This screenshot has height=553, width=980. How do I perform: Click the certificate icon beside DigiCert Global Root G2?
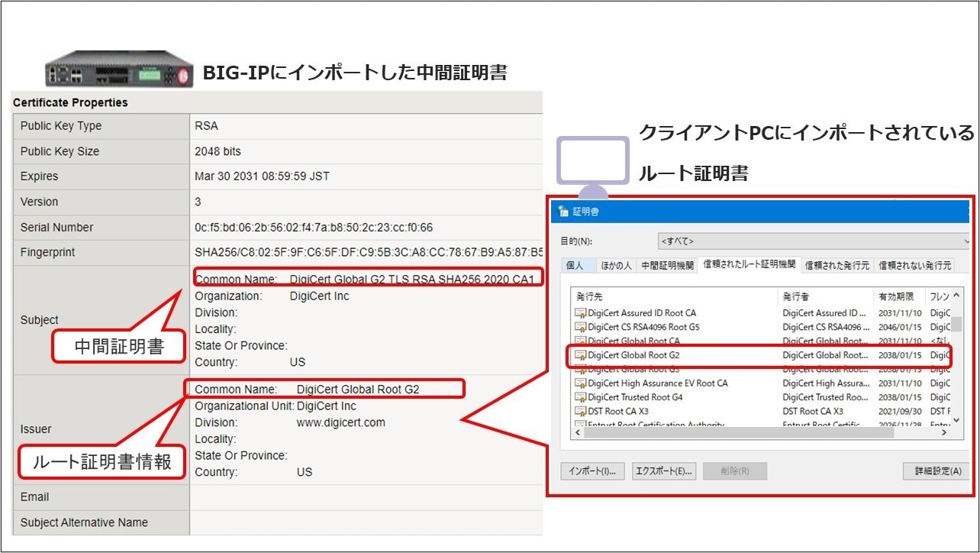[x=580, y=355]
